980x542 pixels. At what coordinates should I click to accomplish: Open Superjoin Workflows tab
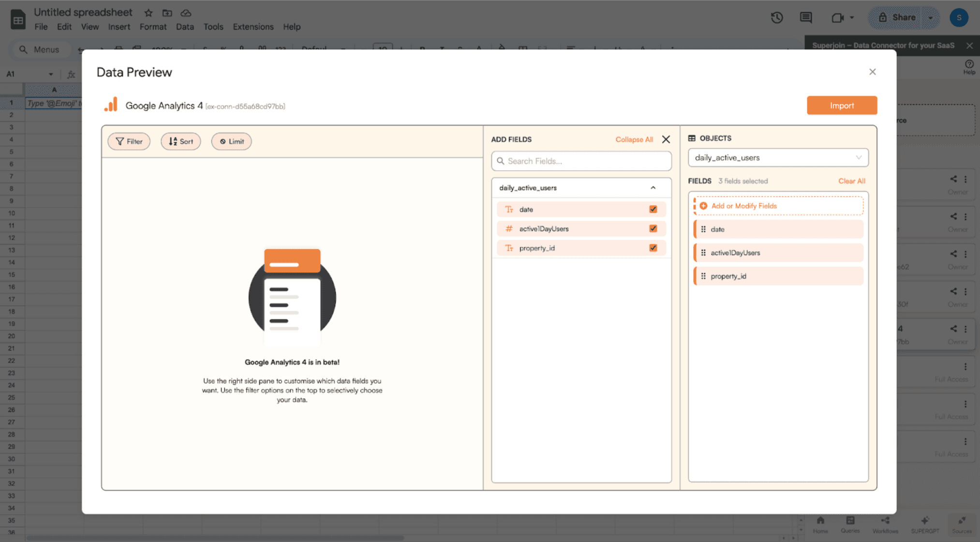[885, 525]
